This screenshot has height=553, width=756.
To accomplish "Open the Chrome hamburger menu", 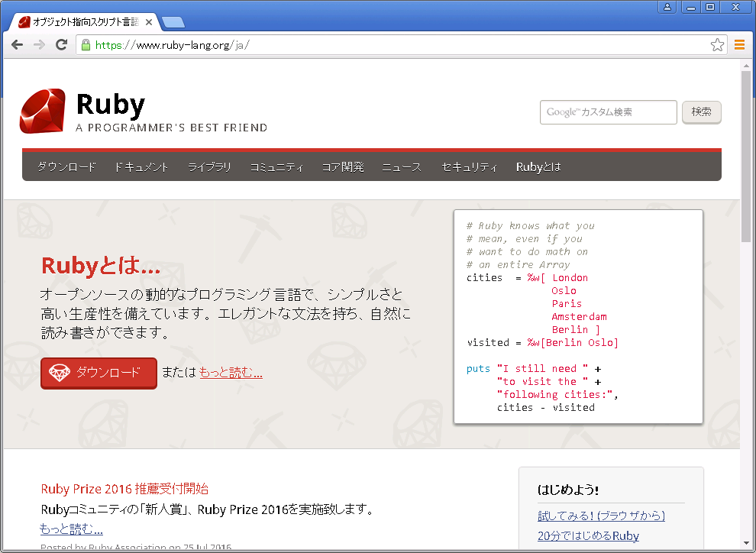I will click(x=738, y=45).
